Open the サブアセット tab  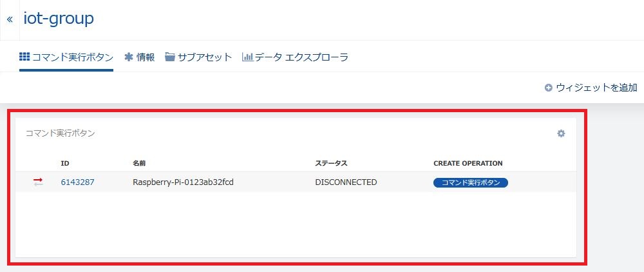[198, 57]
